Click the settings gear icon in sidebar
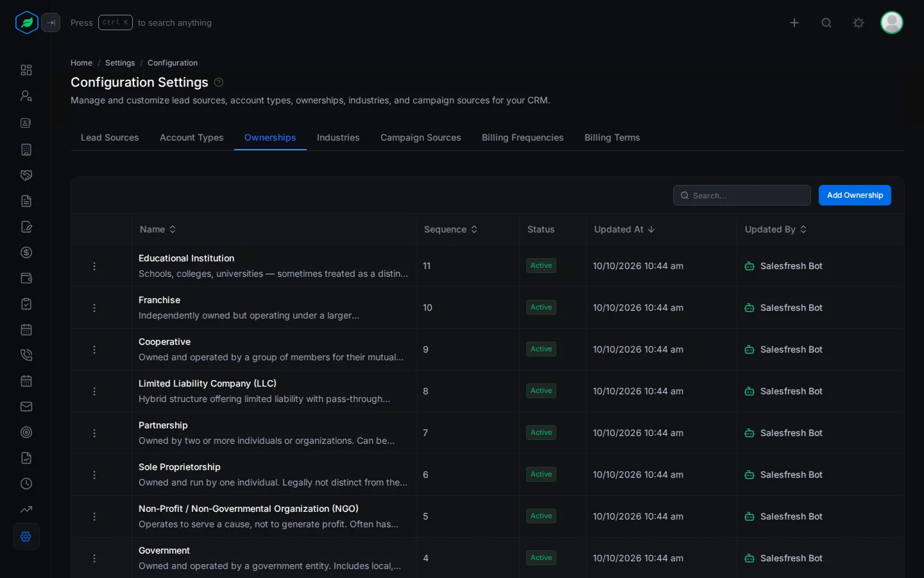The height and width of the screenshot is (578, 924). (26, 536)
